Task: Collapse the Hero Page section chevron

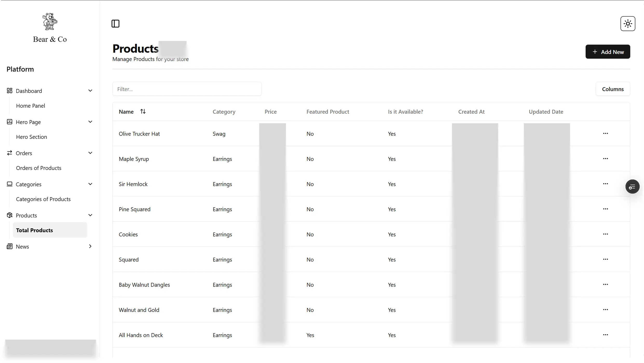Action: 90,122
